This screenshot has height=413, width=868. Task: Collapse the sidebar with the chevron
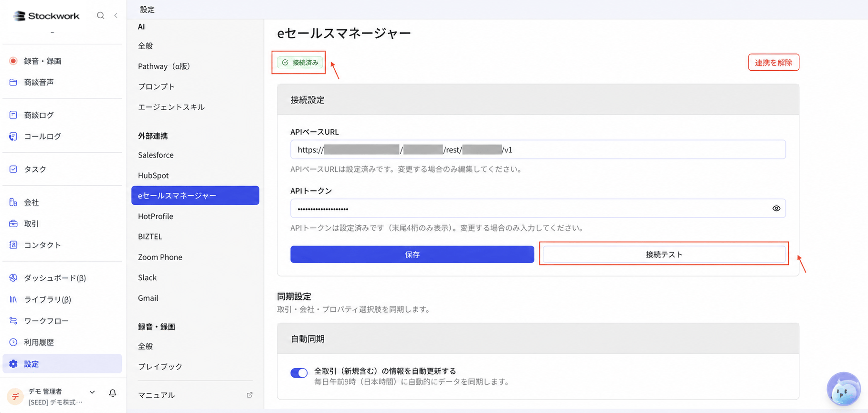(x=116, y=15)
